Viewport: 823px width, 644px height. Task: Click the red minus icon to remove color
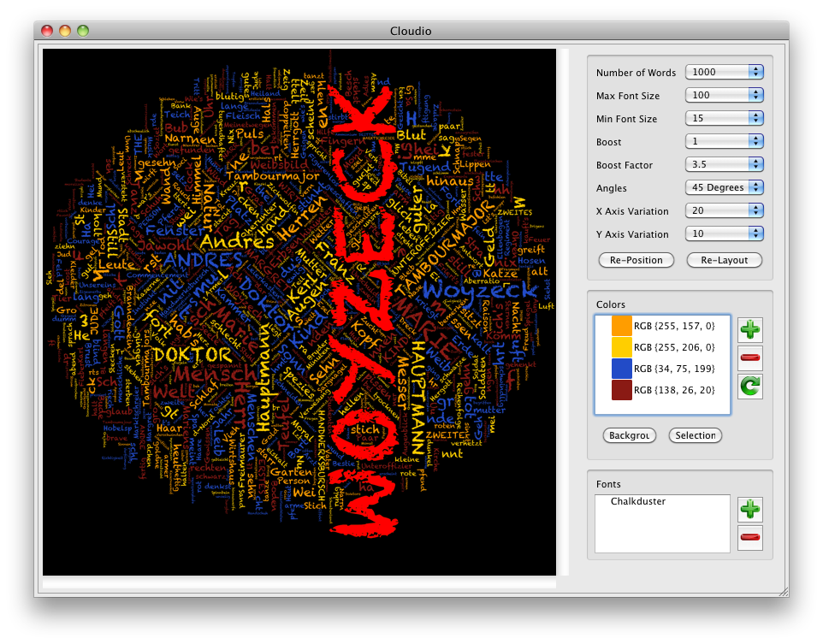[x=750, y=357]
